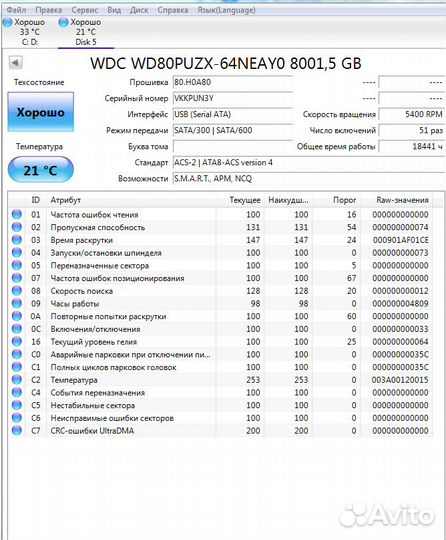
Task: Click status icon for Пропускная способность row
Action: point(17,227)
